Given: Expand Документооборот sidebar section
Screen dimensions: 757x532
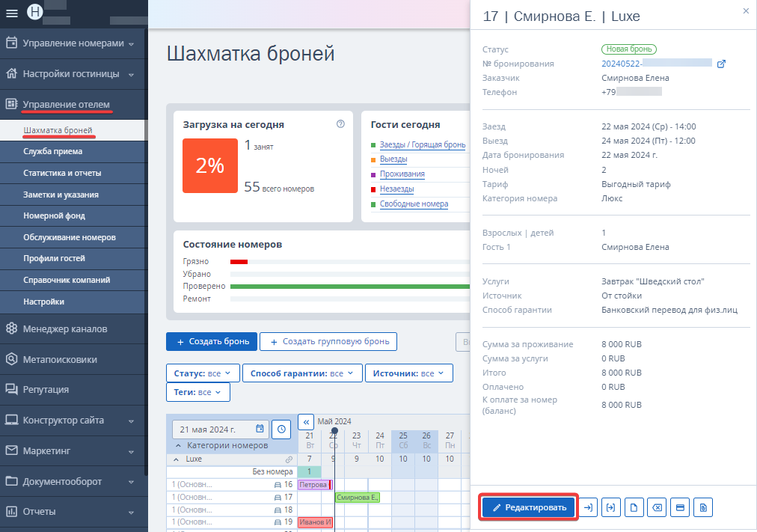Looking at the screenshot, I should (x=132, y=482).
